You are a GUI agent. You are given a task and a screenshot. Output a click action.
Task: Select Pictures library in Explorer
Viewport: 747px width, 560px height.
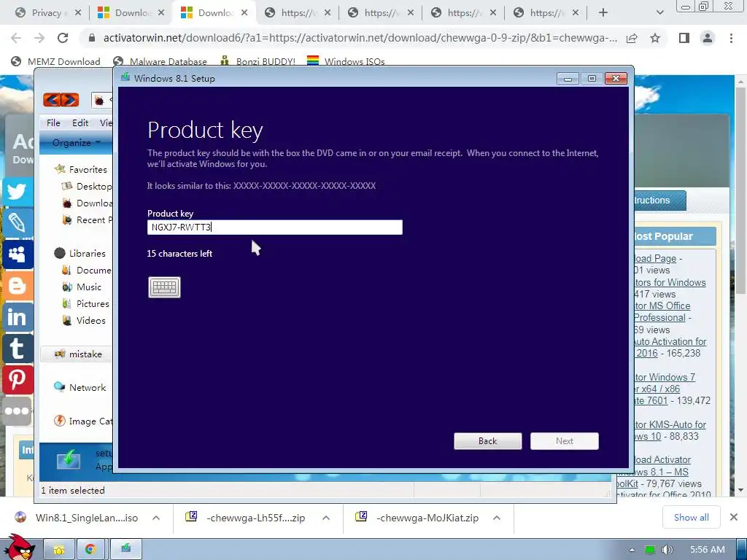tap(86, 304)
